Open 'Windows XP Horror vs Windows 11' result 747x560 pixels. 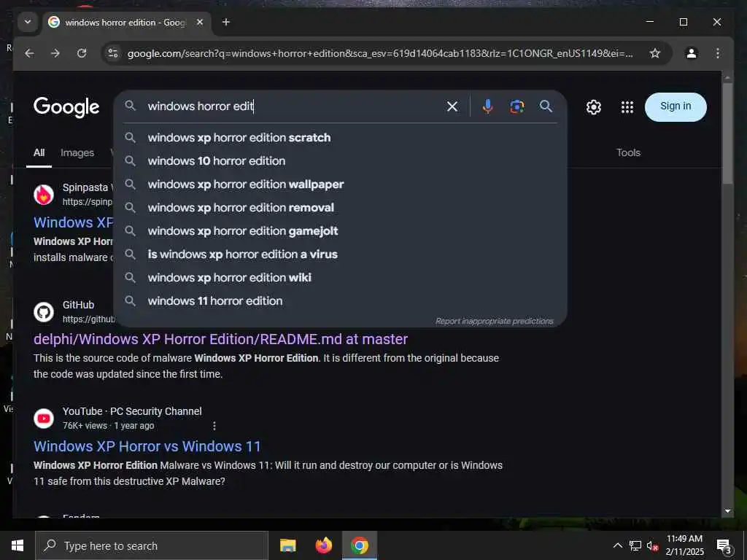point(147,446)
